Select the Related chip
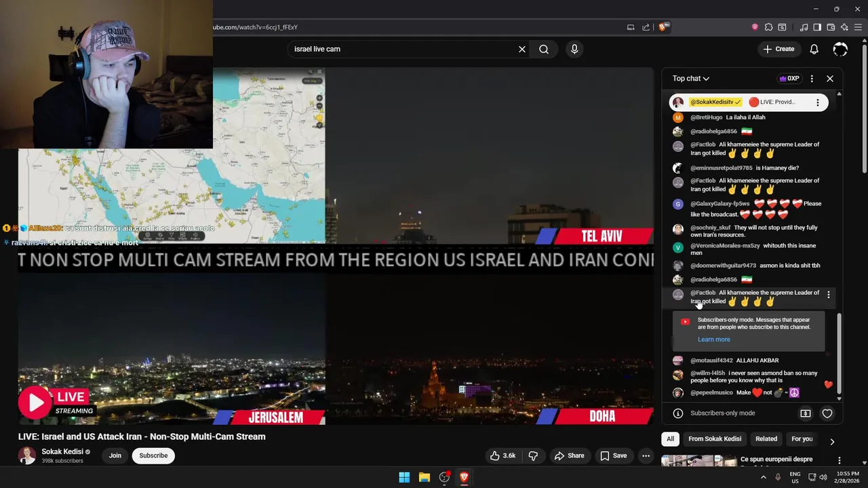This screenshot has height=488, width=868. pos(766,439)
